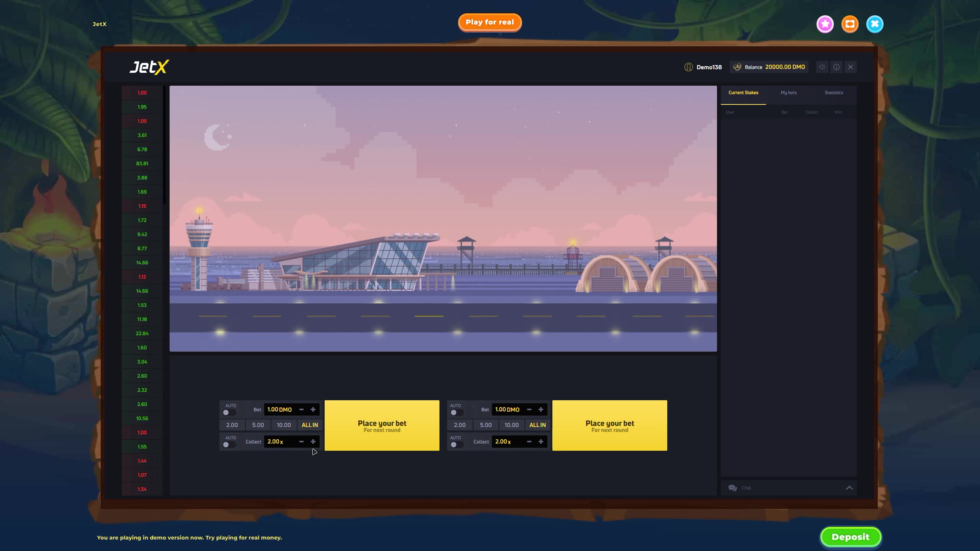Viewport: 980px width, 551px height.
Task: Click the pink favorite star icon
Action: tap(825, 24)
